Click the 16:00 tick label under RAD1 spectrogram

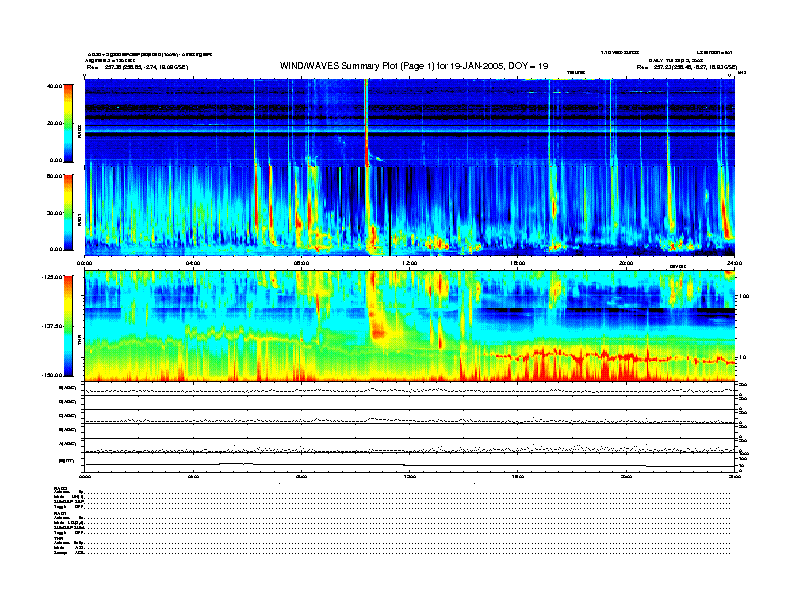point(518,263)
